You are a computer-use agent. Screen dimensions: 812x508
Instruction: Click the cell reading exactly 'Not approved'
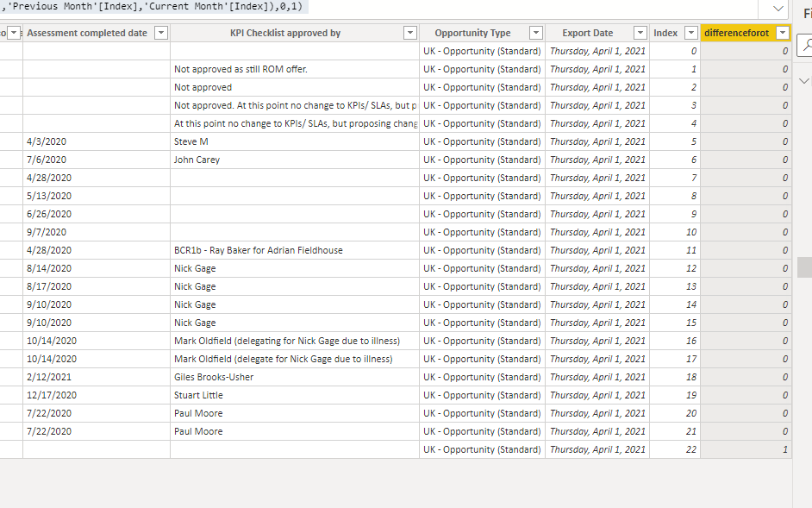coord(295,88)
